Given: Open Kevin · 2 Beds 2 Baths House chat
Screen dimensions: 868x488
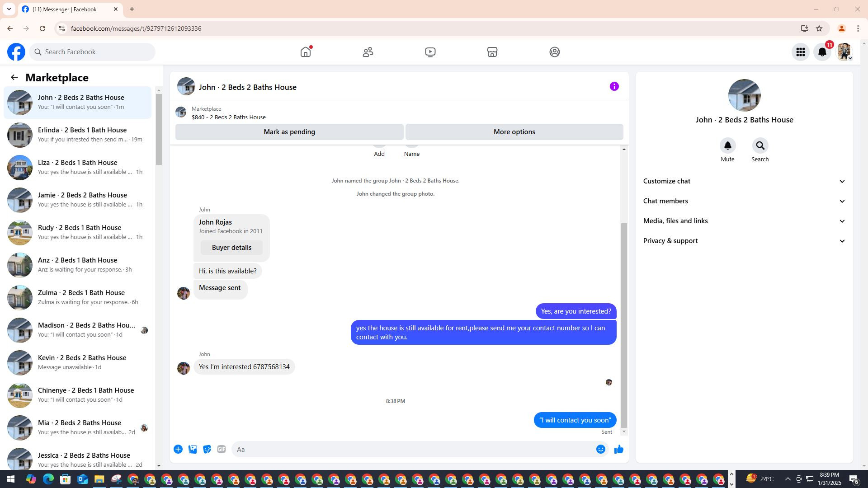Looking at the screenshot, I should point(78,363).
